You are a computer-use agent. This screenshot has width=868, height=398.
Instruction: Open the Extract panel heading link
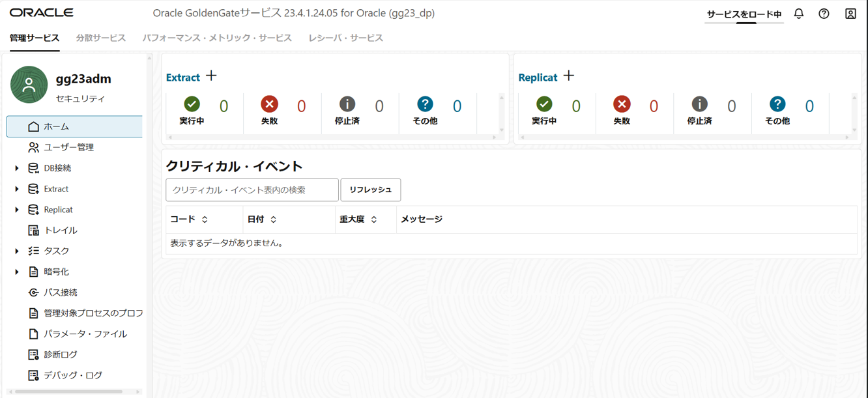(183, 78)
